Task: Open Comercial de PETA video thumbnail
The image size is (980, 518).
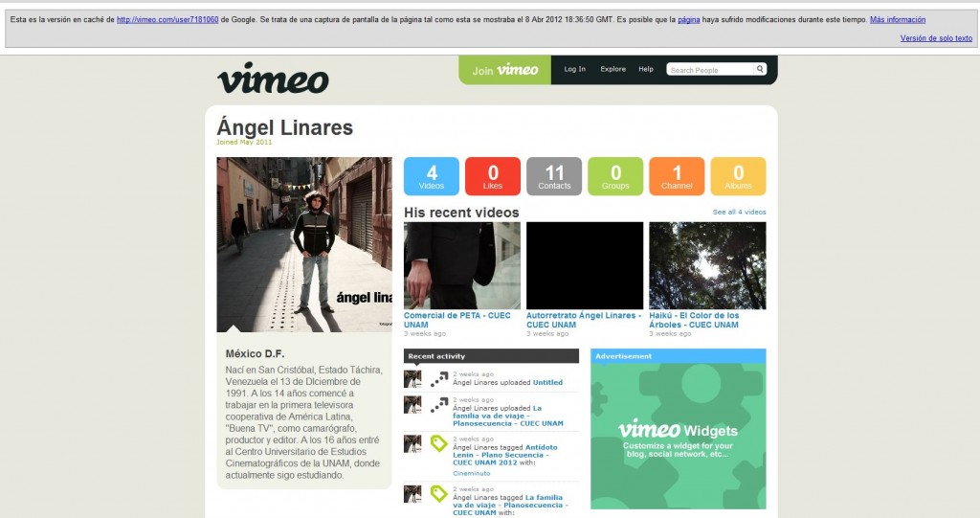Action: click(462, 265)
